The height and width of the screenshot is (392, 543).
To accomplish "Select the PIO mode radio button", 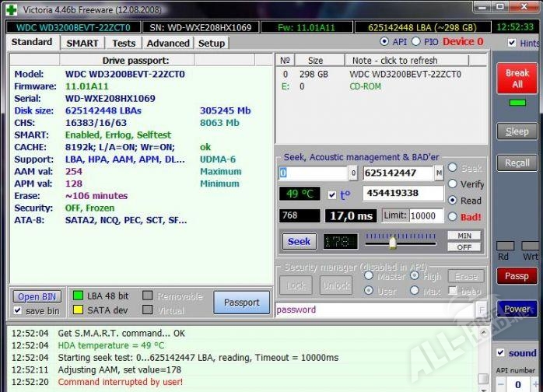I will 428,41.
